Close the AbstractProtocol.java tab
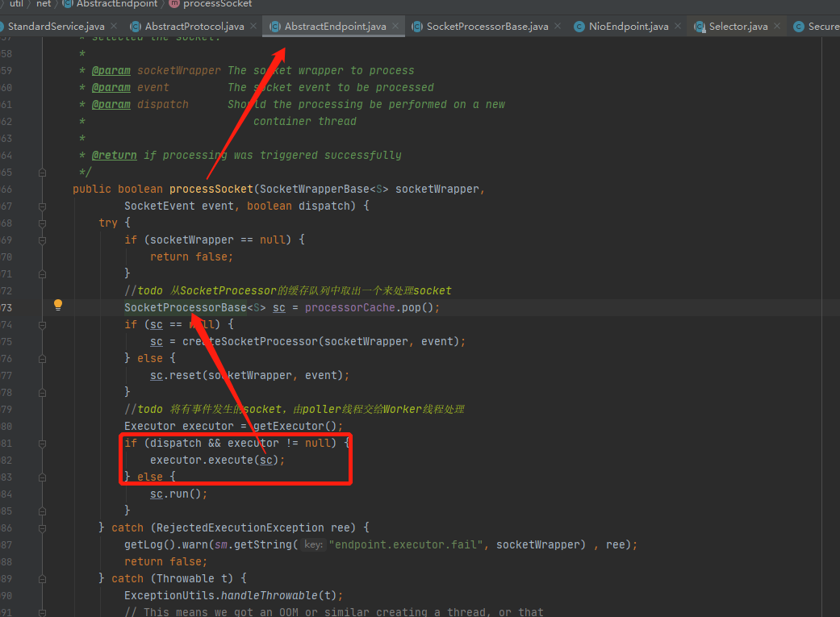The height and width of the screenshot is (617, 840). pos(253,26)
